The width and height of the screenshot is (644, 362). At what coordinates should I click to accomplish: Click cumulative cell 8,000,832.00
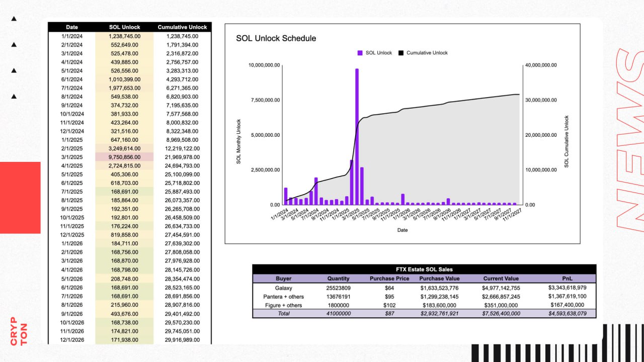coord(182,122)
